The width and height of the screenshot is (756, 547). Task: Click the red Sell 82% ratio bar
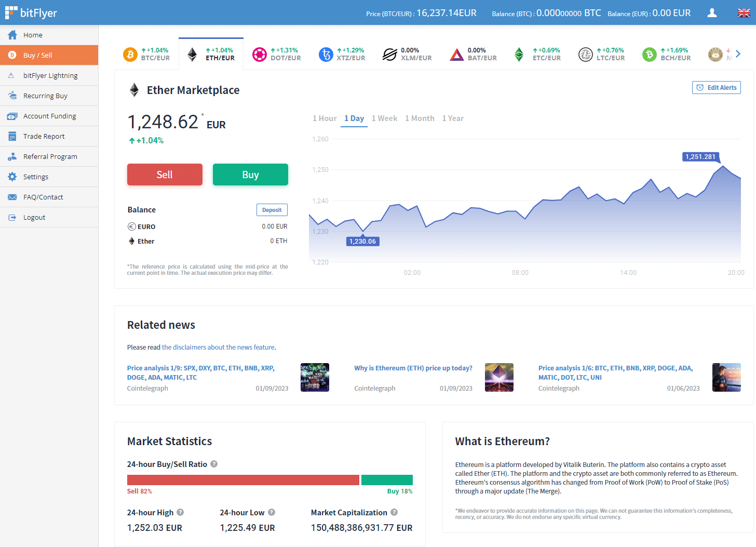coord(243,480)
